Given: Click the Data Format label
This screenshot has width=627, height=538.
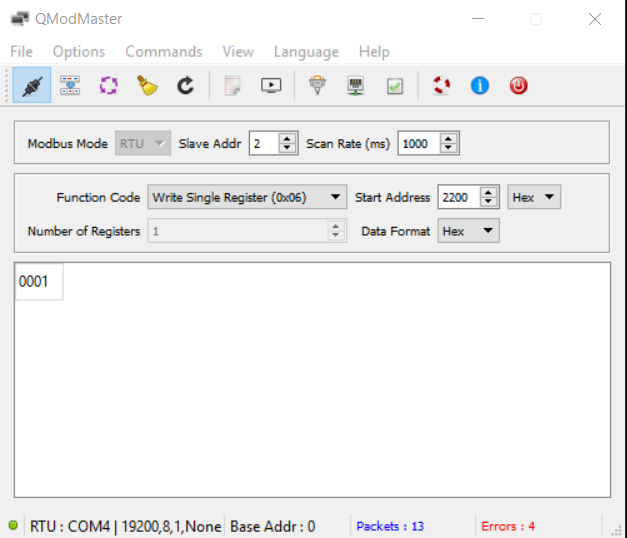Looking at the screenshot, I should (x=396, y=231).
